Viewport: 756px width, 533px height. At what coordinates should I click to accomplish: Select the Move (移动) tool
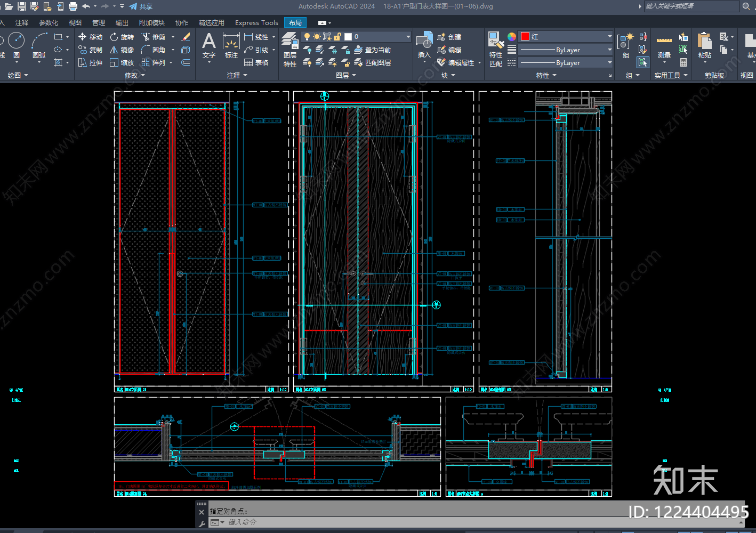pyautogui.click(x=90, y=37)
